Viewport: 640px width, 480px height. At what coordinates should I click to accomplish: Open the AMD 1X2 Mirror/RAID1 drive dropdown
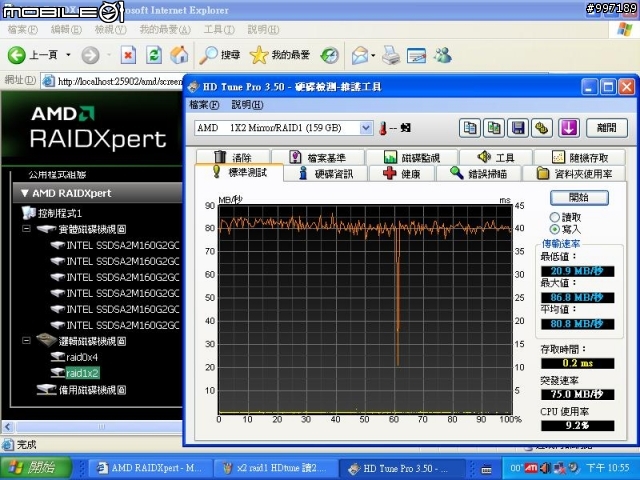point(367,128)
